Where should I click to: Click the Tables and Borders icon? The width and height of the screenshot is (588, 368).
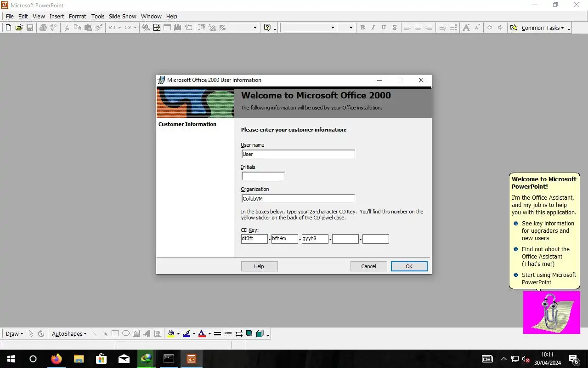(x=157, y=28)
